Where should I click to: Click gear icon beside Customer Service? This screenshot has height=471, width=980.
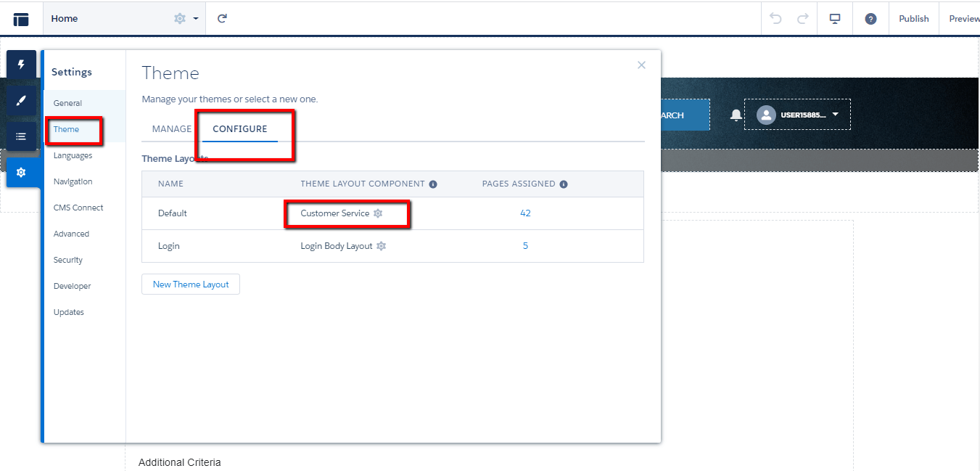378,213
